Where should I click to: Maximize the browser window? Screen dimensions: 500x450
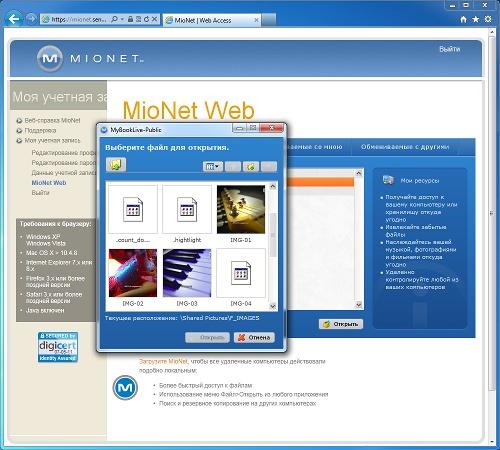pos(466,5)
